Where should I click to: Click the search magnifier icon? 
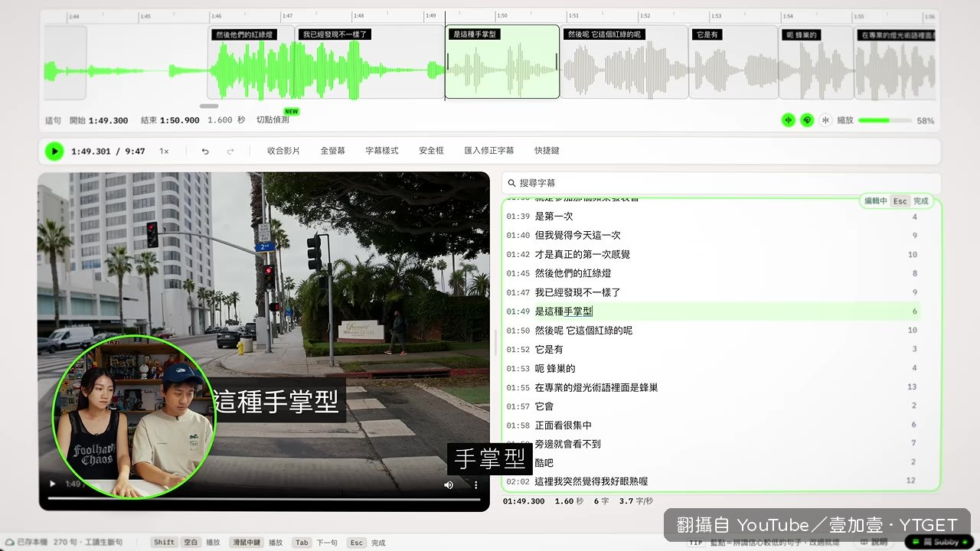click(x=511, y=184)
